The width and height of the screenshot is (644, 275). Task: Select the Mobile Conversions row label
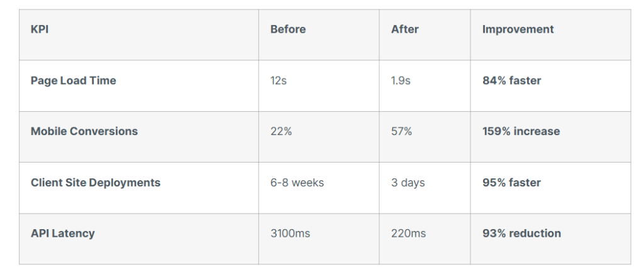(x=84, y=132)
